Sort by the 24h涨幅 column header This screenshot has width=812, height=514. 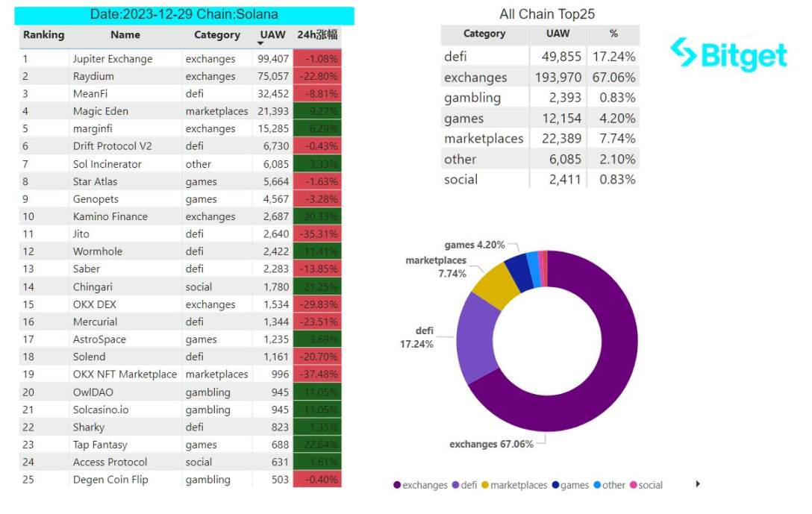point(317,34)
